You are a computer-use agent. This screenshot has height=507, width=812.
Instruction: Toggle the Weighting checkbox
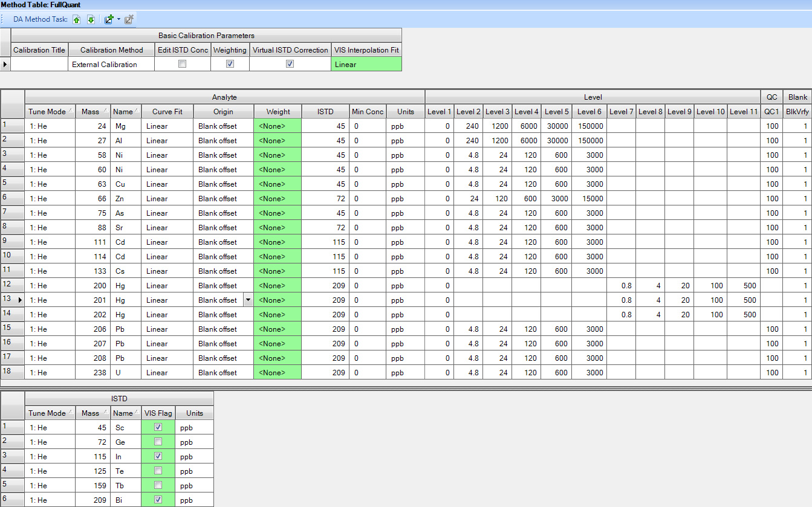click(230, 64)
